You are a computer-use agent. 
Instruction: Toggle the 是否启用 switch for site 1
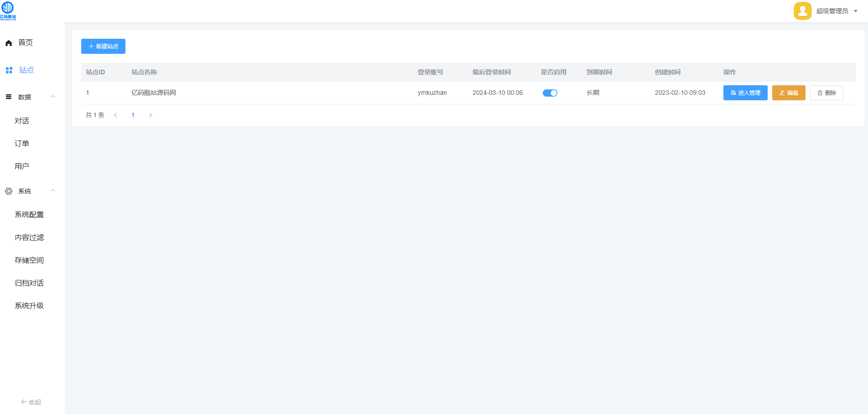[550, 93]
